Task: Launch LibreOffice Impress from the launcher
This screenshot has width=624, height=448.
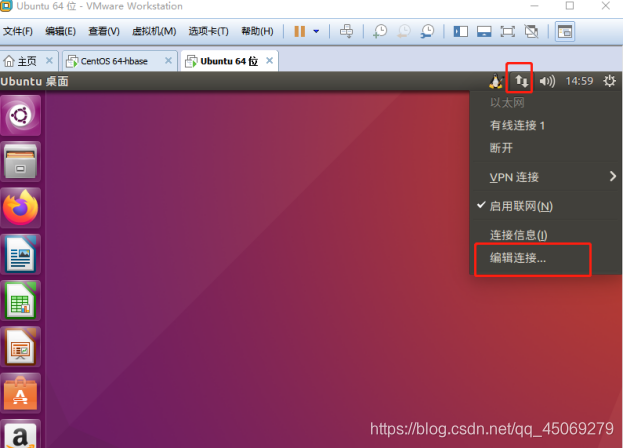Action: coord(20,347)
